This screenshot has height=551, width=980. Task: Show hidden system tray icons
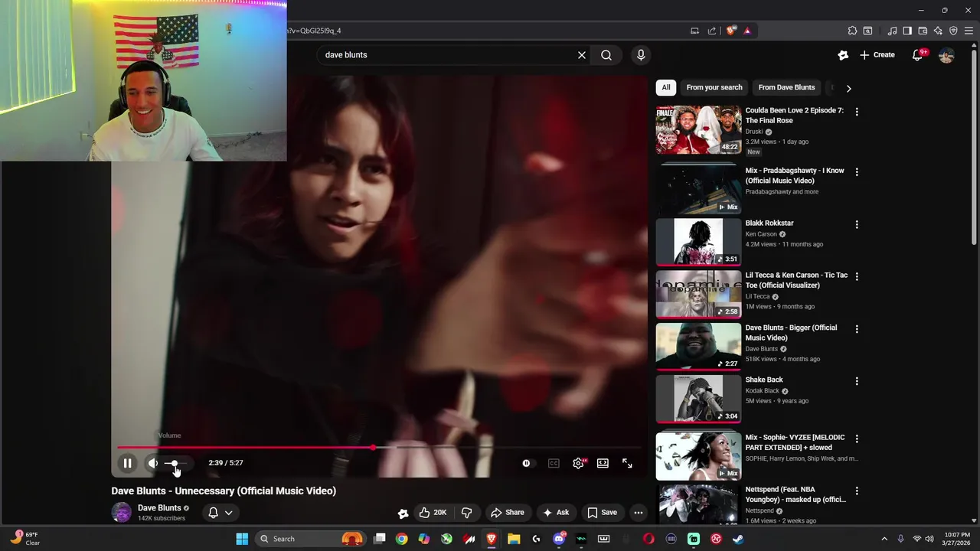(884, 539)
